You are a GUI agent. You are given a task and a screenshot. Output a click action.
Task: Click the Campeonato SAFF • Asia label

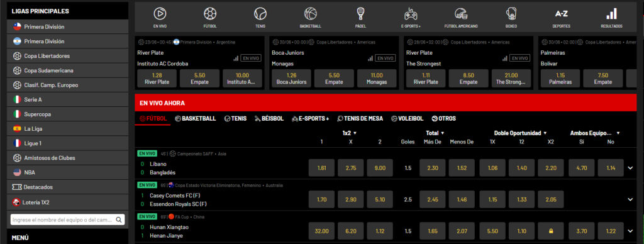pos(202,153)
